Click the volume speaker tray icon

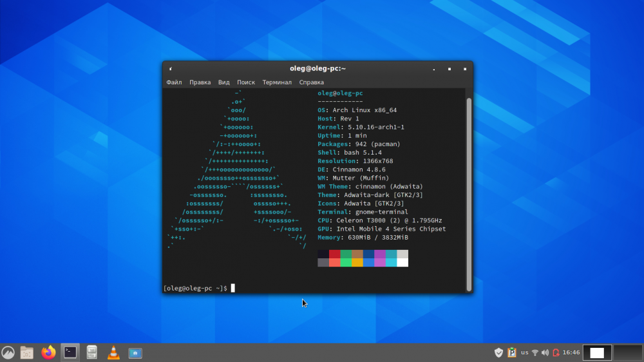[545, 352]
